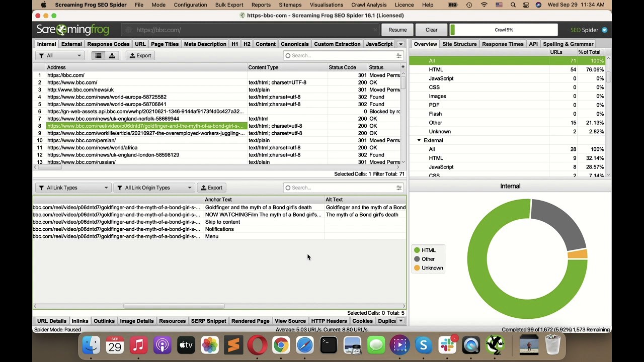Viewport: 644px width, 362px height.
Task: Open Screaming Frog app in the Dock
Action: 495,345
